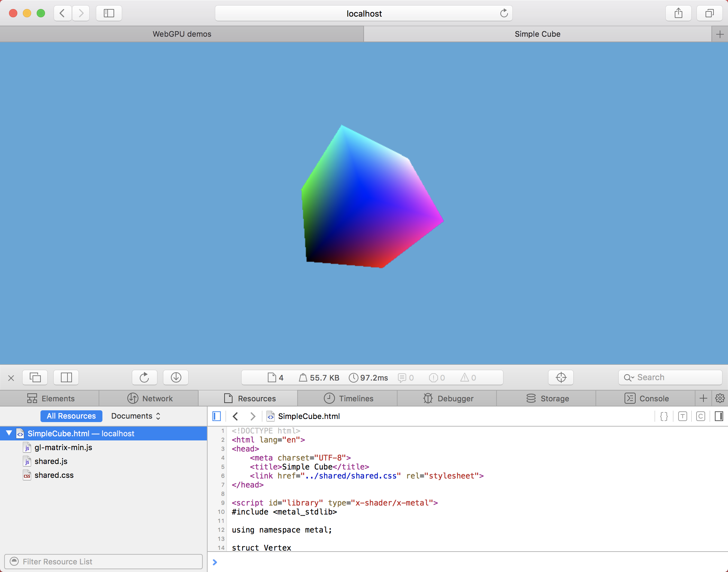Switch to the WebGPU demos tab
Image resolution: width=728 pixels, height=572 pixels.
pos(182,34)
